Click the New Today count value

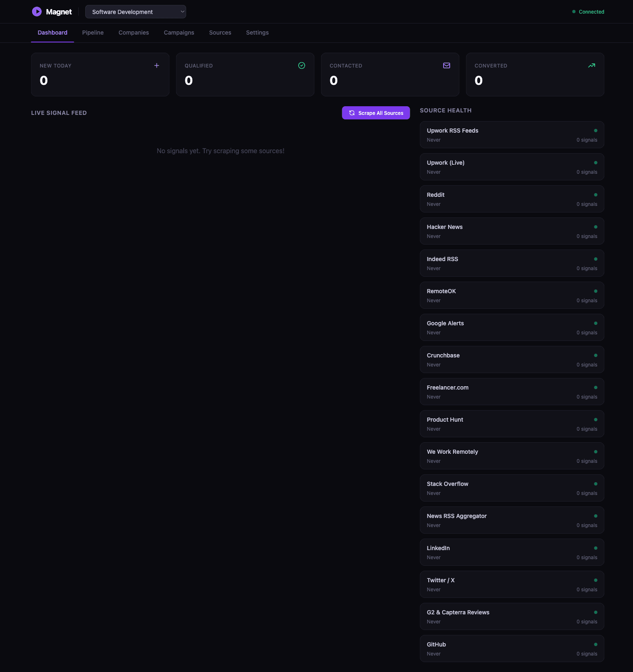(x=44, y=80)
